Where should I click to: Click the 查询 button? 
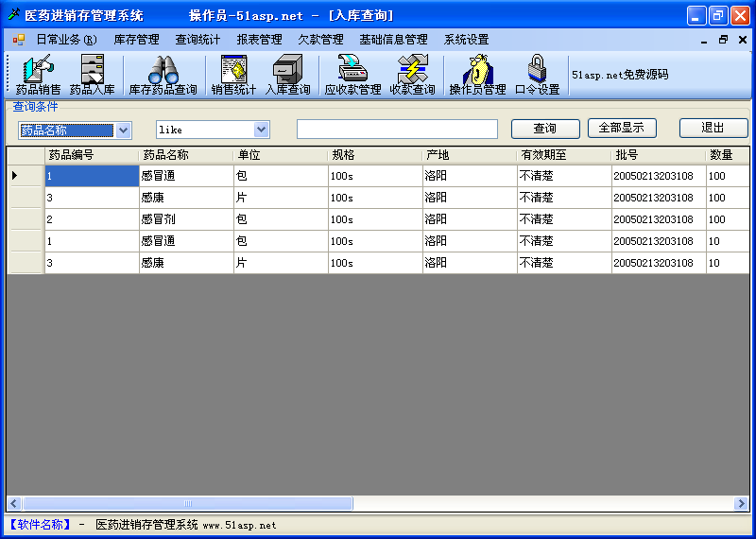click(545, 129)
